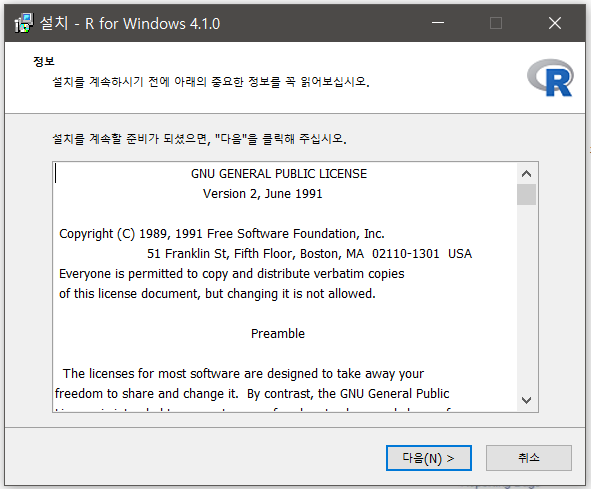Click the 'freedom to share and change it' line
591x489 pixels.
pyautogui.click(x=252, y=394)
